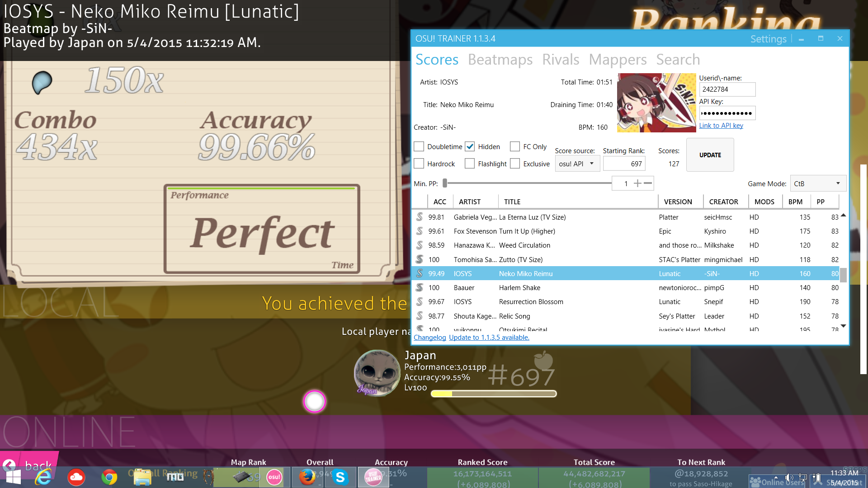
Task: Click the Neko Miko Reimu beatmap thumbnail
Action: point(656,103)
